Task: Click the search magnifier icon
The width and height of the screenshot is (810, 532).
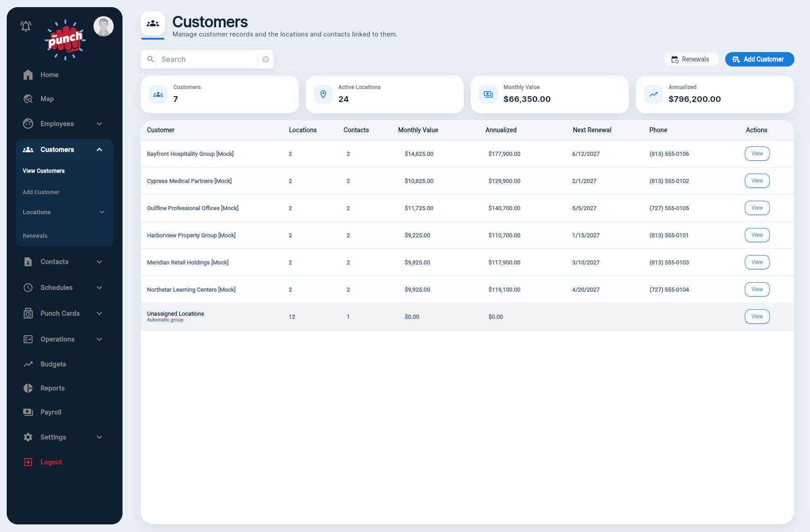Action: (x=151, y=59)
